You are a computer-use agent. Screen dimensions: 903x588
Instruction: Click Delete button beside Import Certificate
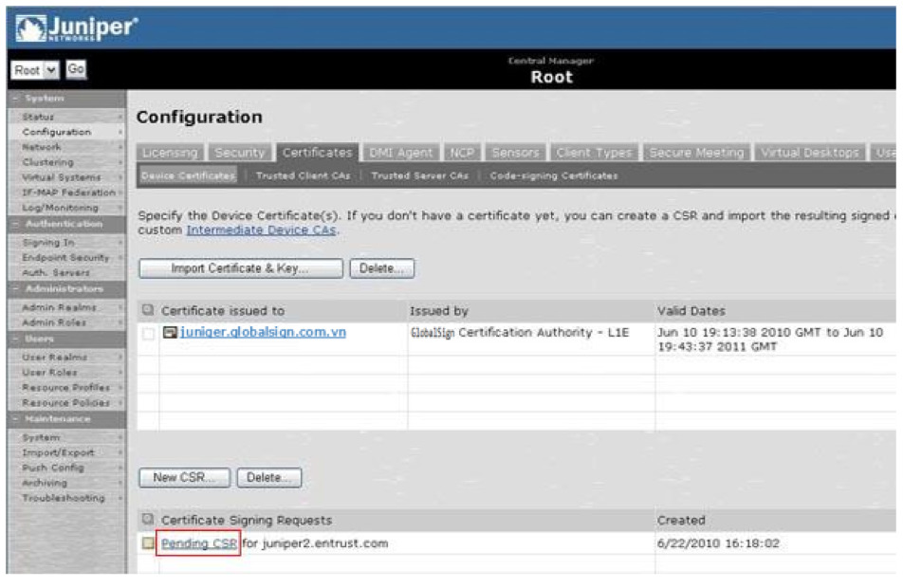click(x=382, y=268)
